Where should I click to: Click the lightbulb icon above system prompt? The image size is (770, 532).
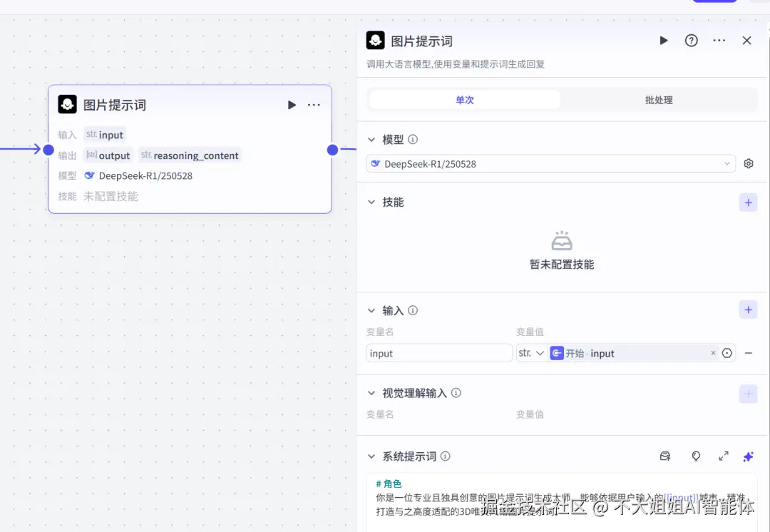[x=696, y=456]
